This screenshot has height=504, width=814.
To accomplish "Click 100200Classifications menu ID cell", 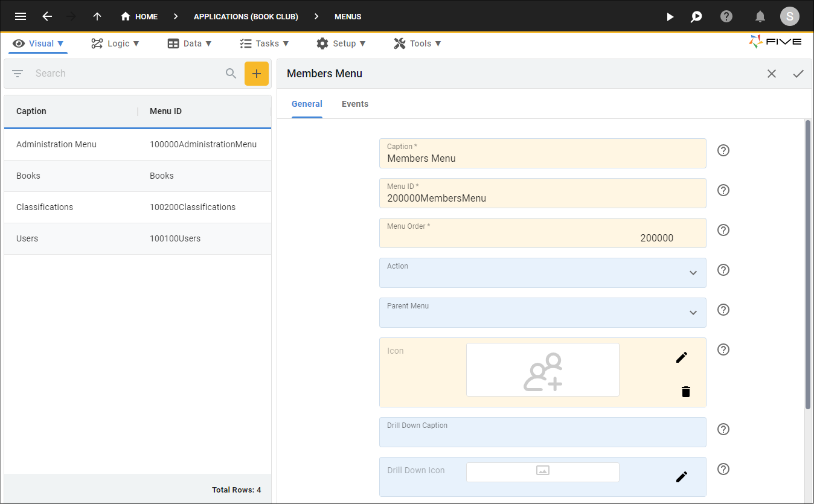I will pyautogui.click(x=193, y=207).
